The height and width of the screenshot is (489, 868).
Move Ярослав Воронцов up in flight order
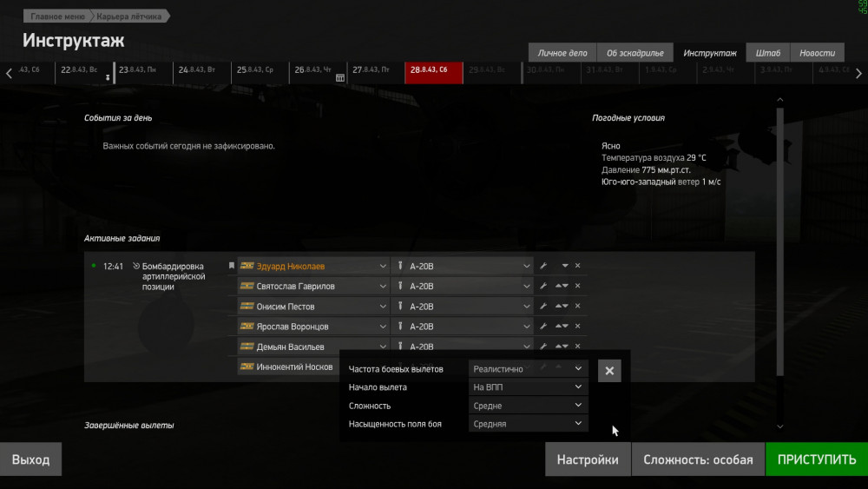(x=558, y=327)
